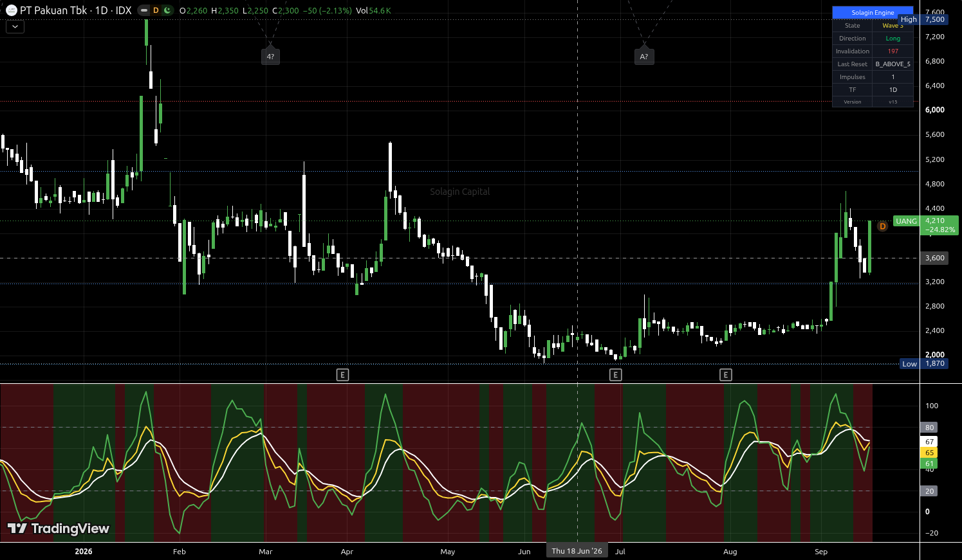Click the orange D badge beside UANG
Image resolution: width=962 pixels, height=560 pixels.
point(882,226)
